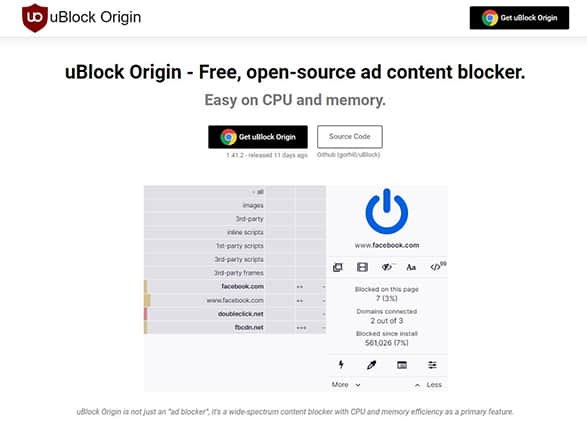This screenshot has height=427, width=587.
Task: Toggle the cosmetic filtering eye icon
Action: coord(387,267)
